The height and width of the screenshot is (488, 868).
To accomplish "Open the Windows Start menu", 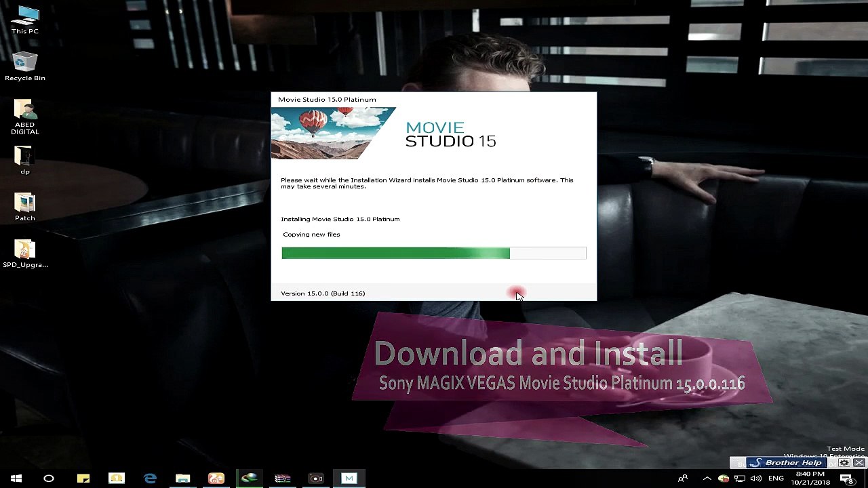I will 16,479.
